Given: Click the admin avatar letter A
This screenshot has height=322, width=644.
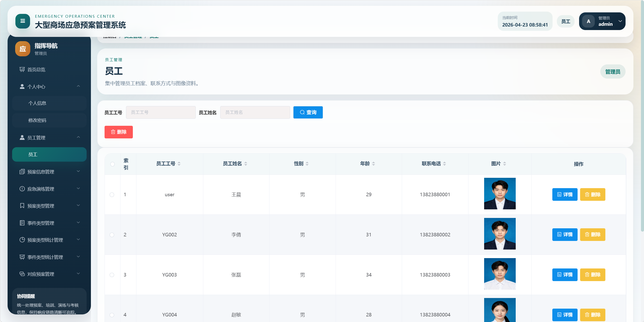Looking at the screenshot, I should tap(588, 21).
